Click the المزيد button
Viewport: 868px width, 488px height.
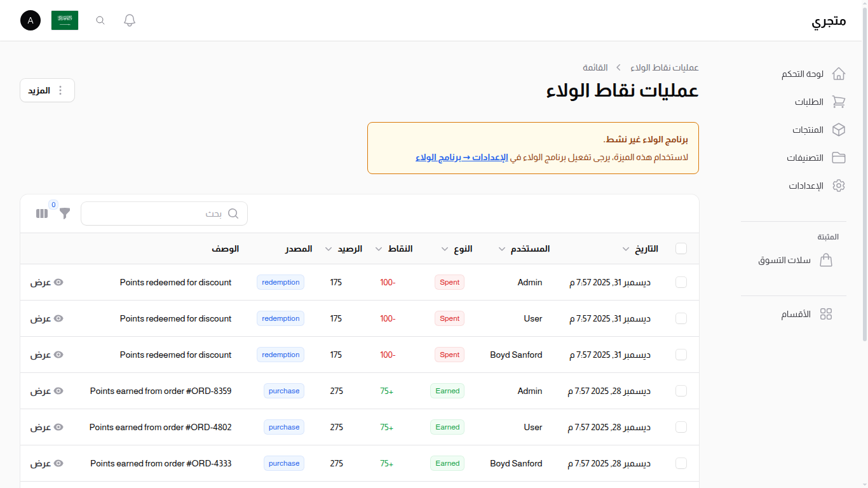click(47, 90)
